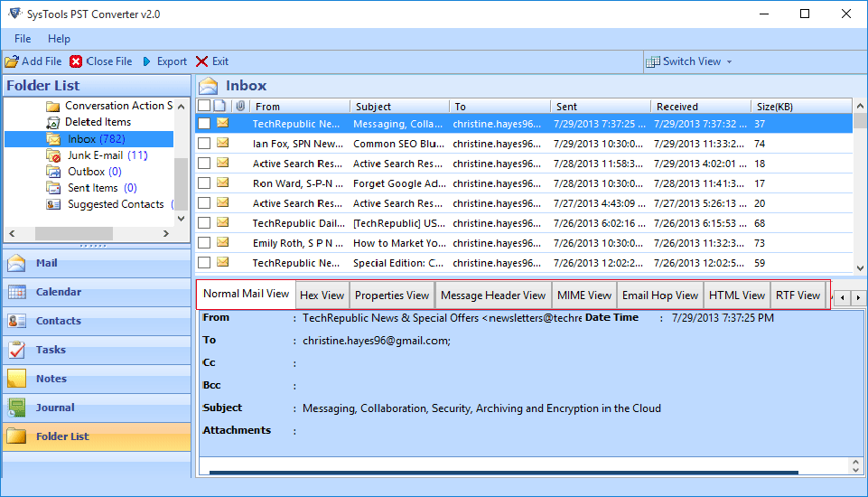This screenshot has width=868, height=497.
Task: Open the File menu
Action: 23,39
